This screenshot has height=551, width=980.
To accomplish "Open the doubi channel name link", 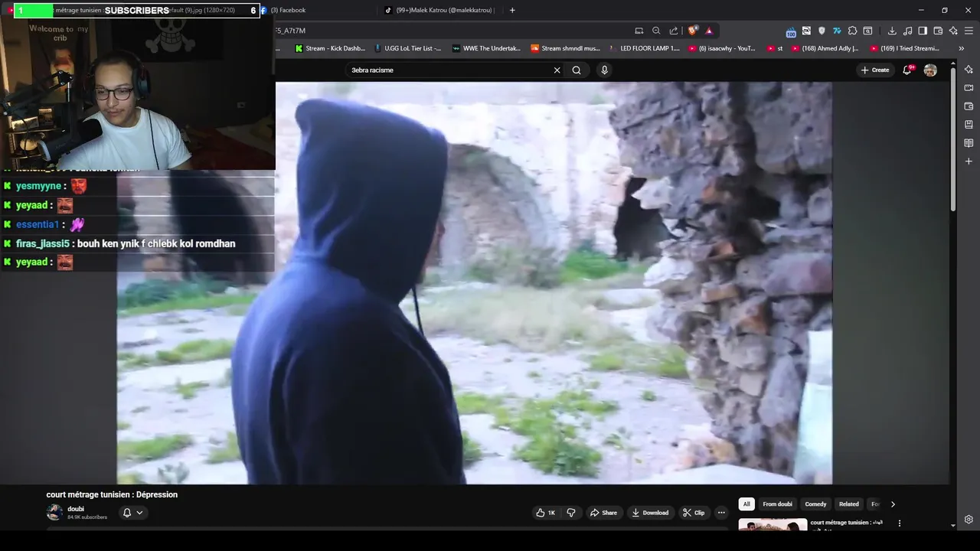I will pyautogui.click(x=76, y=509).
